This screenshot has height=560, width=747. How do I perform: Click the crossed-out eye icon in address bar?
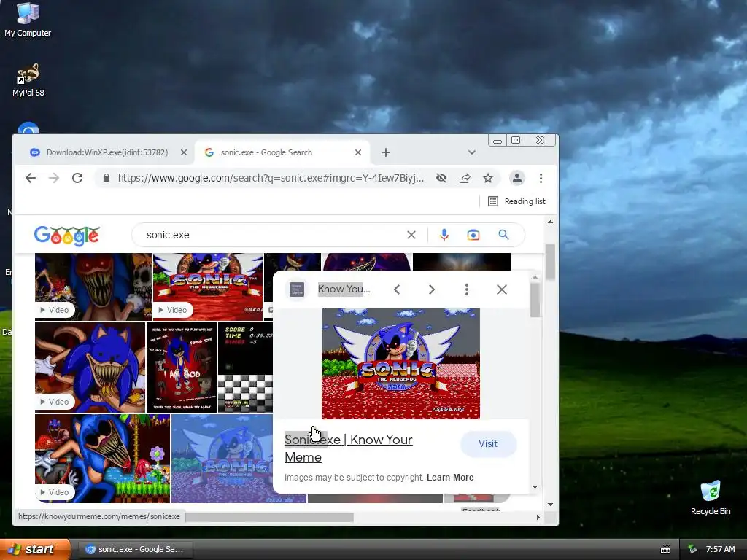pyautogui.click(x=441, y=178)
